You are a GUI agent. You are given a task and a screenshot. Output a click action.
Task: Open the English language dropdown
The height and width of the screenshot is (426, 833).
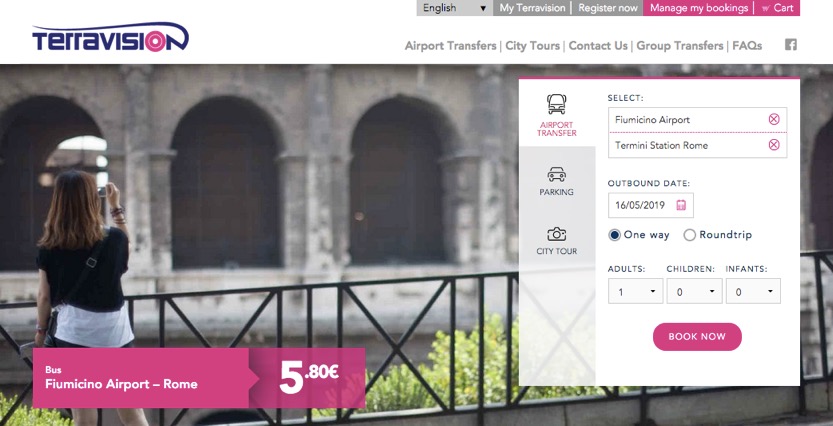(455, 8)
